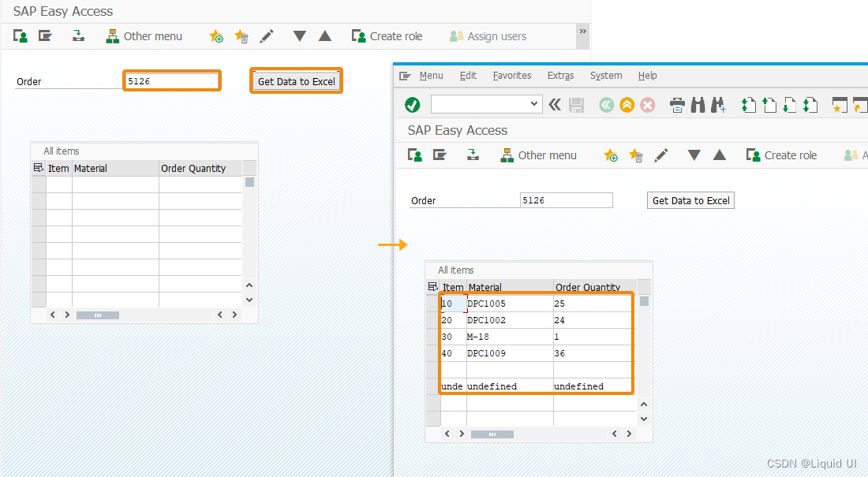This screenshot has height=477, width=868.
Task: Click Create role in front window
Action: [x=782, y=155]
